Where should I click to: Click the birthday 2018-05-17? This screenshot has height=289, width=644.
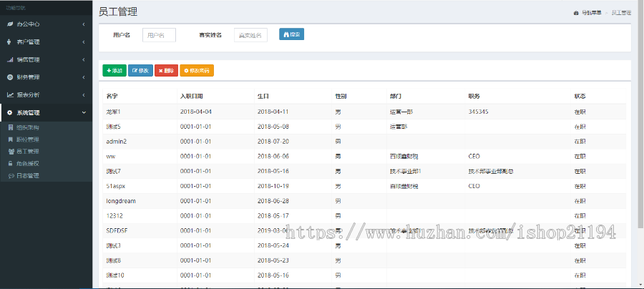[273, 216]
